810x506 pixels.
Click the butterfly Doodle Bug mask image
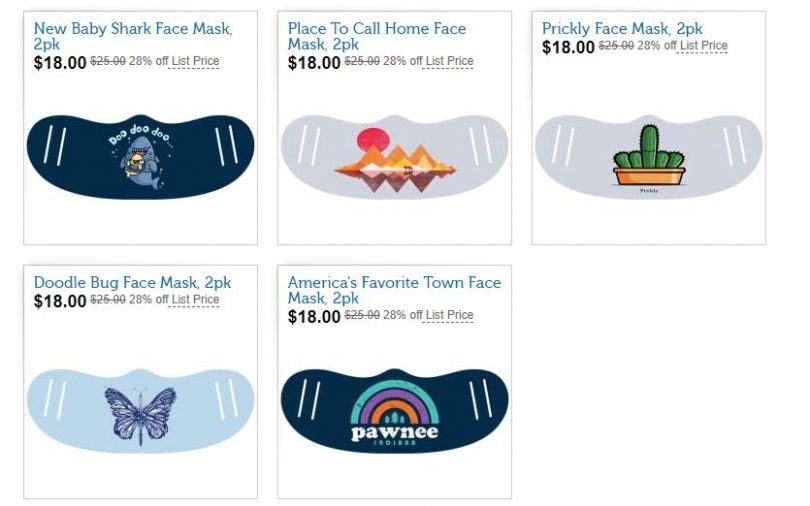(x=140, y=410)
